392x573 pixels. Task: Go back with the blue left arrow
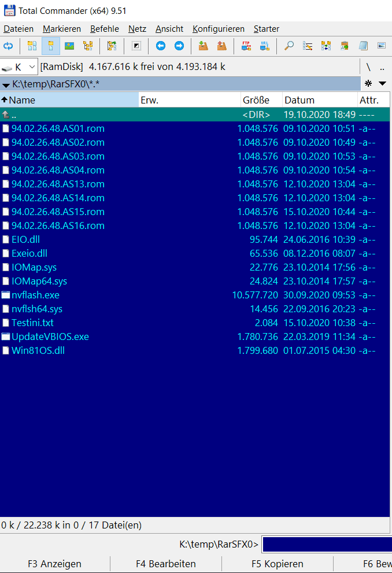160,46
